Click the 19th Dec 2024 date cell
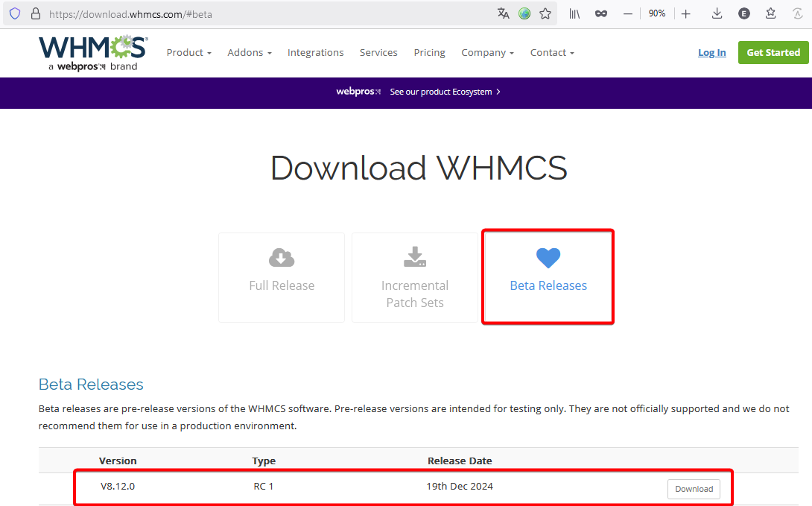Screen dimensions: 812x506 [460, 487]
